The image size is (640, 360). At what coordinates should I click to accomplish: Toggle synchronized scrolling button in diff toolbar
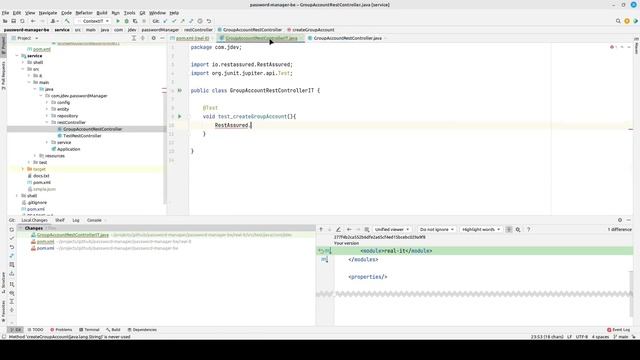pos(509,229)
